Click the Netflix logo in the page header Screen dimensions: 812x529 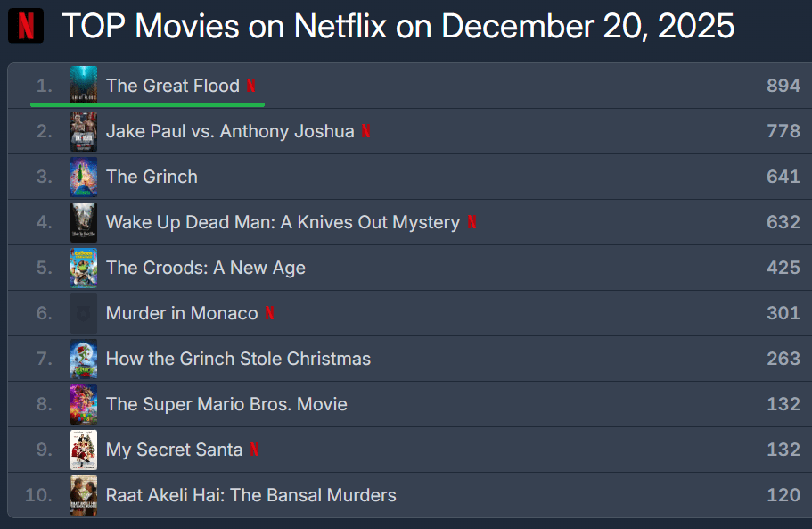point(26,26)
